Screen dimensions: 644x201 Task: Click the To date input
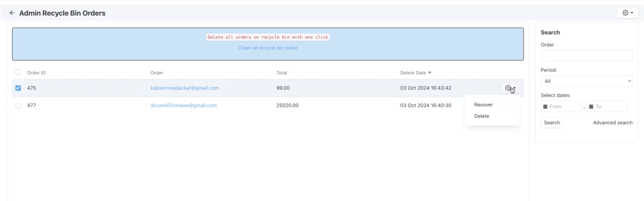[x=607, y=106]
